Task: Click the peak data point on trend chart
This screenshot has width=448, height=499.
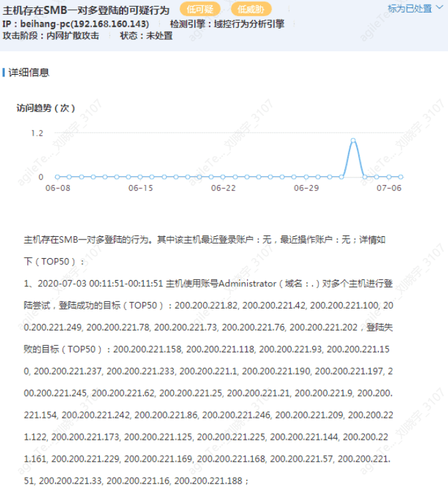Action: pyautogui.click(x=353, y=140)
